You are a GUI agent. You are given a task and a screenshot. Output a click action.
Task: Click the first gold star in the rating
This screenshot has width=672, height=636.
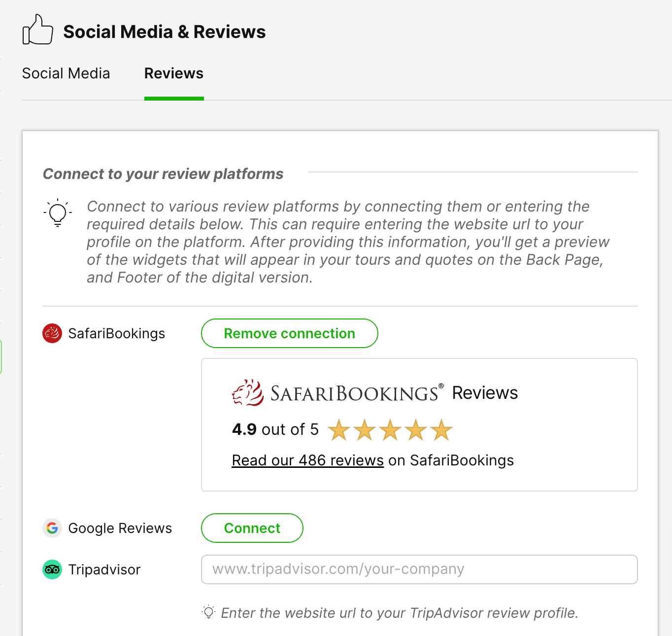pyautogui.click(x=339, y=430)
